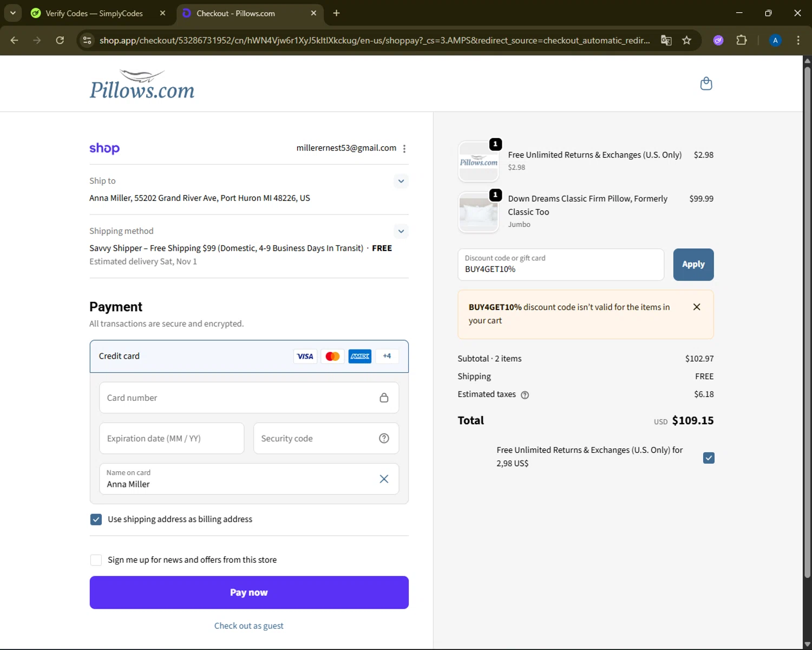The width and height of the screenshot is (812, 650).
Task: Check Sign me up for news and offers
Action: pos(96,560)
